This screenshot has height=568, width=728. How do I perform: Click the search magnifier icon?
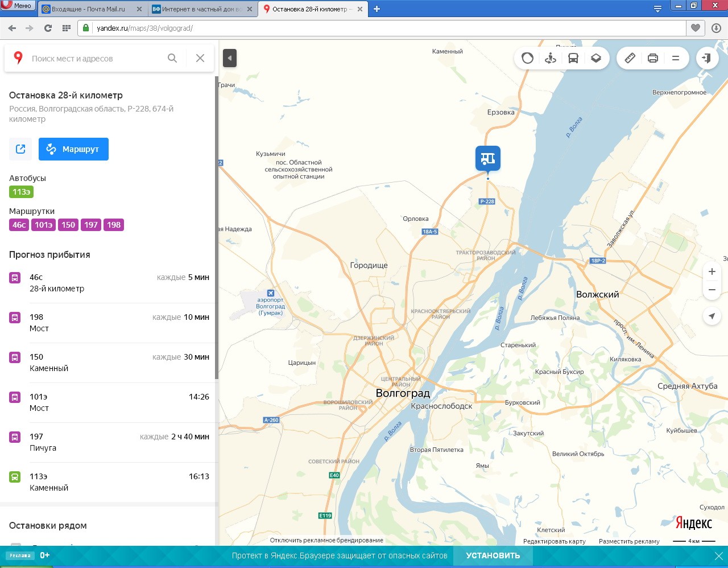coord(172,58)
